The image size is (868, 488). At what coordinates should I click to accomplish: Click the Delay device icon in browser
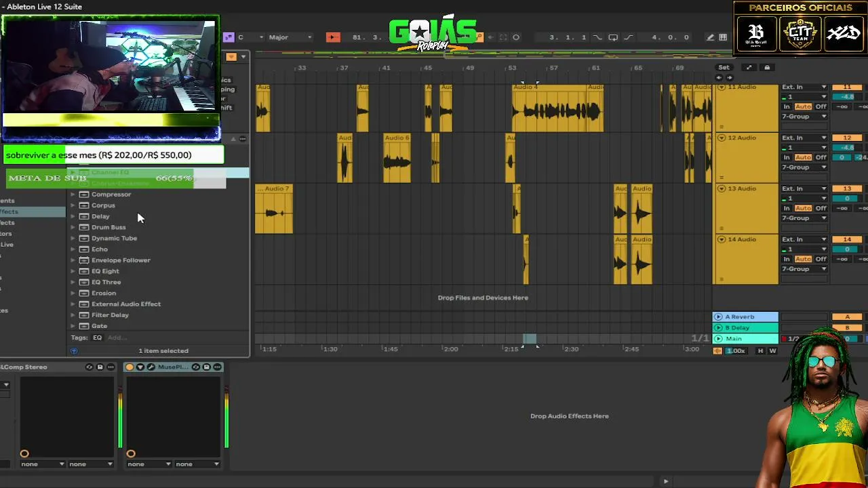(84, 216)
